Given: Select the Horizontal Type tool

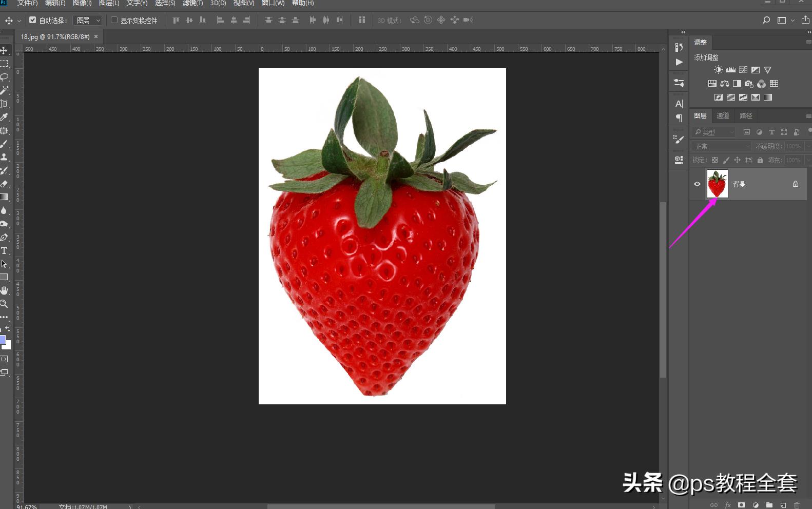Looking at the screenshot, I should pos(4,251).
